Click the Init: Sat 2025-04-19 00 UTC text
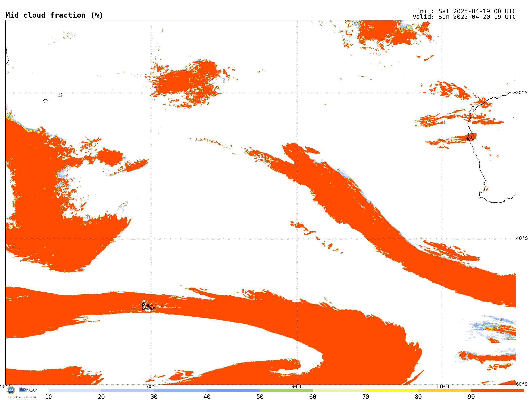 tap(466, 11)
